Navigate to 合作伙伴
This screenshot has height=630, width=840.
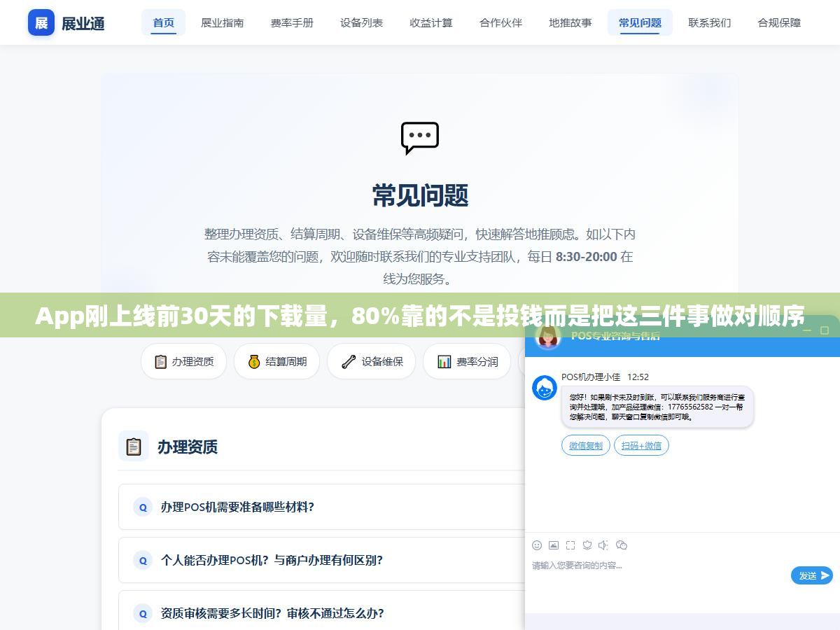500,22
